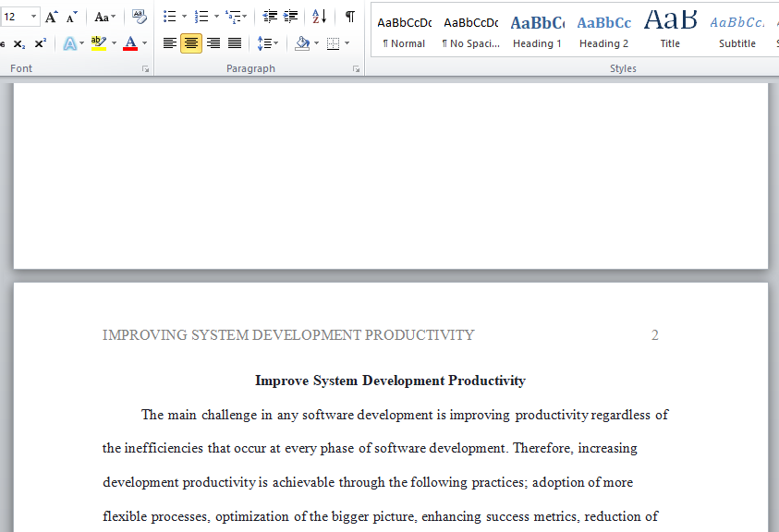The width and height of the screenshot is (779, 532).
Task: Apply the Heading 2 style
Action: [x=603, y=31]
